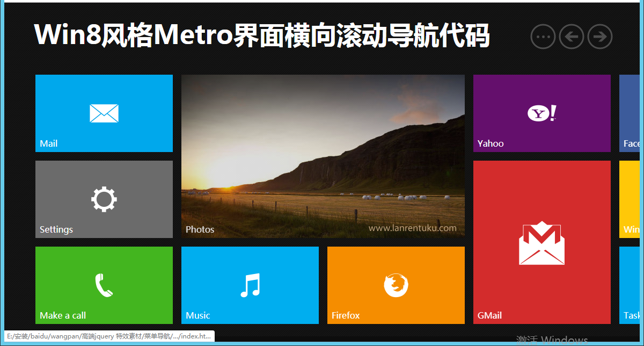The width and height of the screenshot is (644, 346).
Task: Open the Photos landscape tile
Action: pyautogui.click(x=323, y=156)
